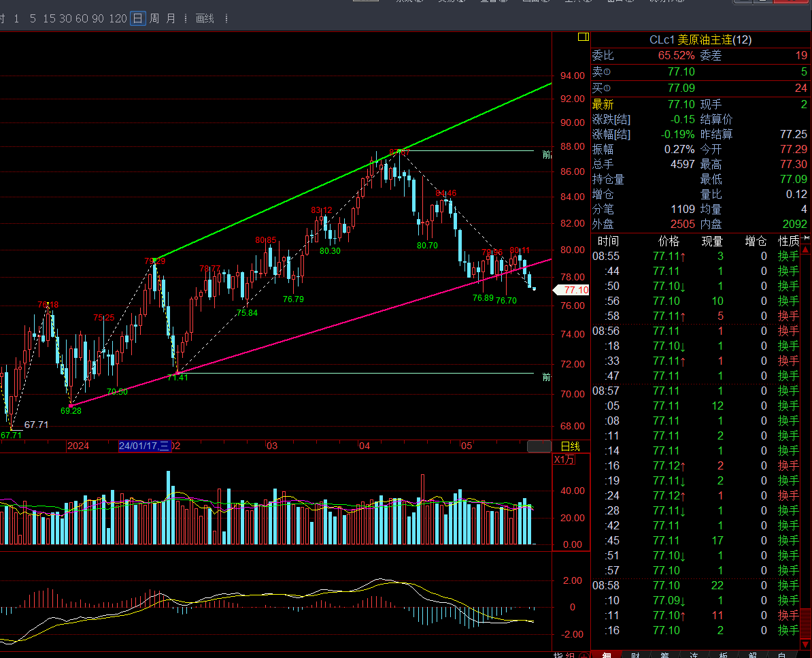Open the 板 tab at the bottom

[724, 655]
